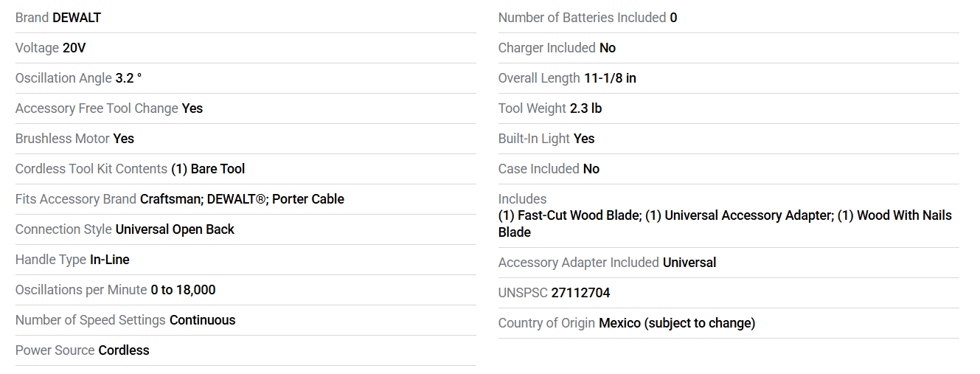Click the In-Line handle type value
Screen dimensions: 980x374
110,260
